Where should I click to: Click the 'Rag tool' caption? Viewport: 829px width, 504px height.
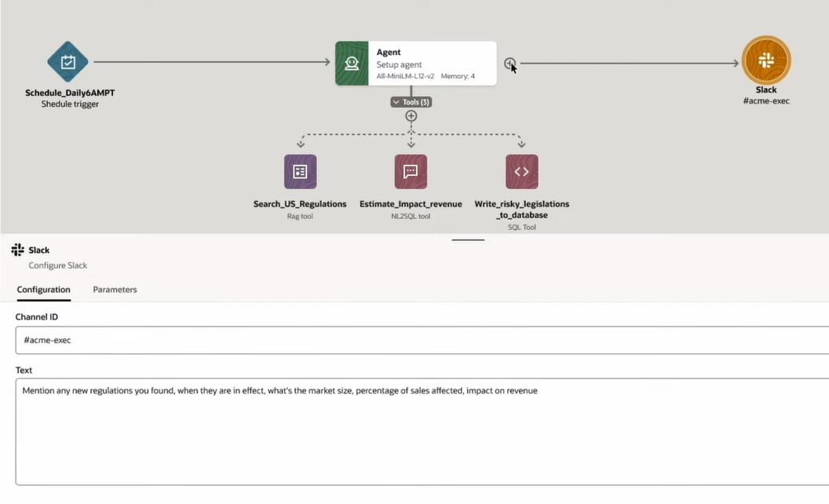click(300, 217)
